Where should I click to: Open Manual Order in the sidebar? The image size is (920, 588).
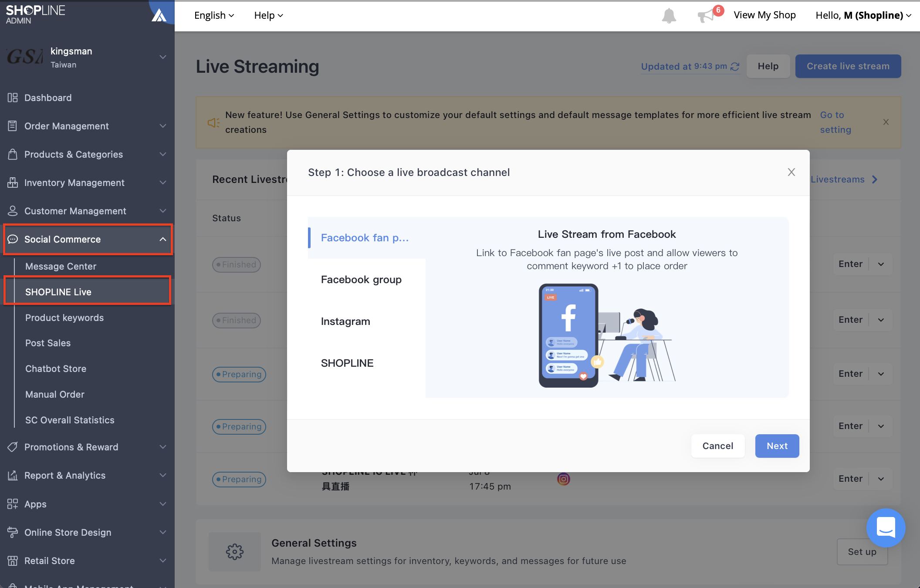[x=55, y=394]
